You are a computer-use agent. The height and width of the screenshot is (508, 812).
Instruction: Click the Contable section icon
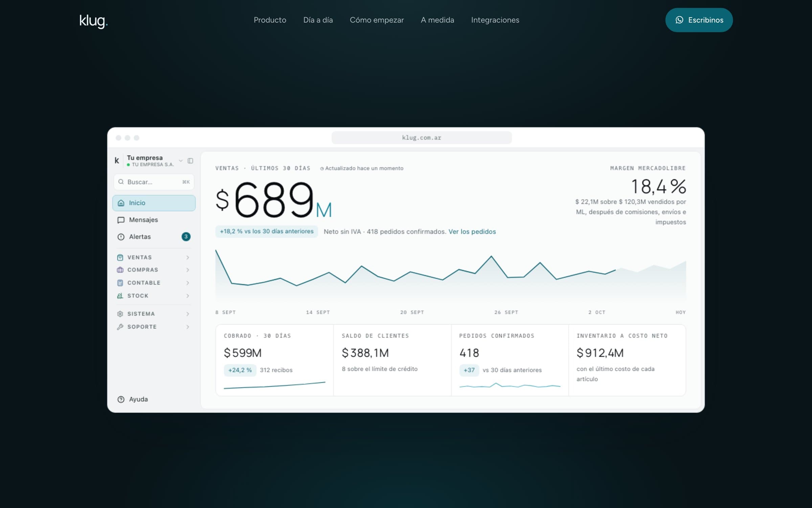click(120, 283)
